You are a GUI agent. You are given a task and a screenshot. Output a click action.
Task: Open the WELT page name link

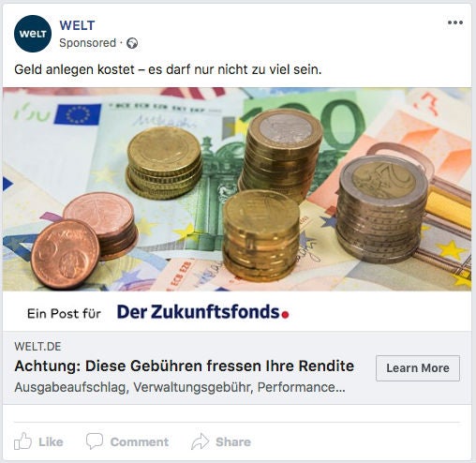77,25
